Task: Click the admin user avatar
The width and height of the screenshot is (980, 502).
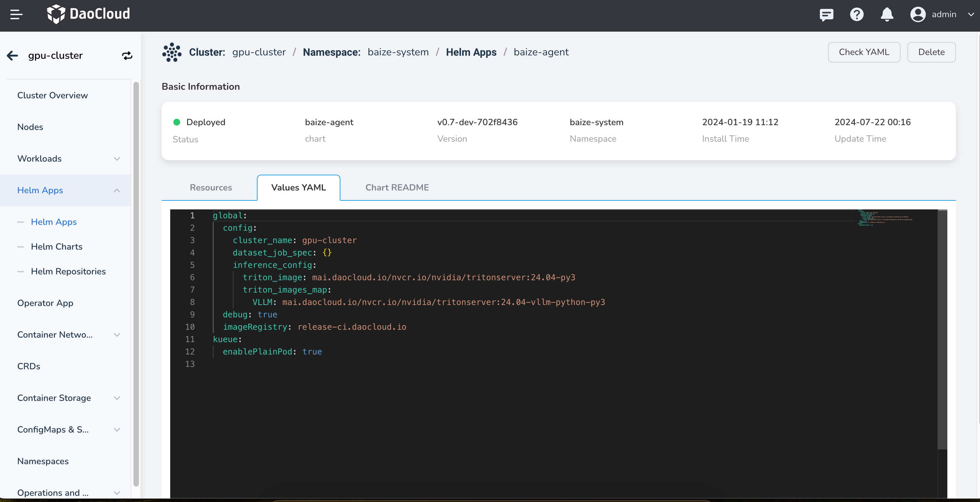Action: pyautogui.click(x=918, y=14)
